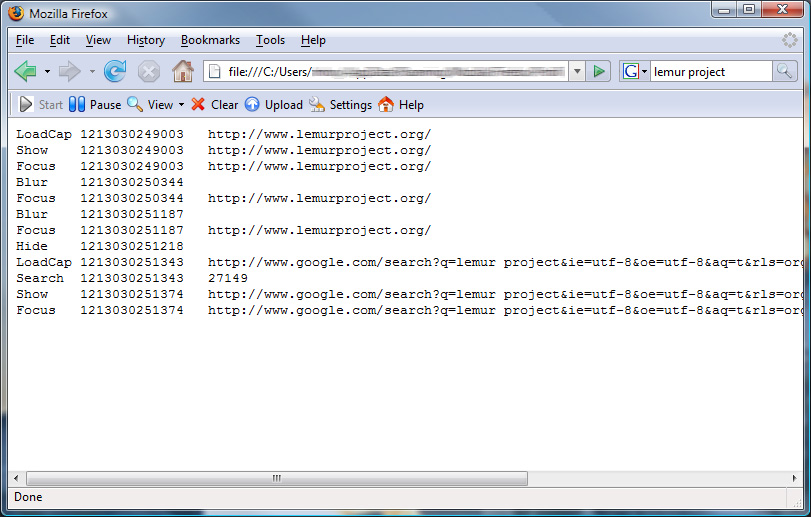Click the grayed Forward arrow

(70, 71)
